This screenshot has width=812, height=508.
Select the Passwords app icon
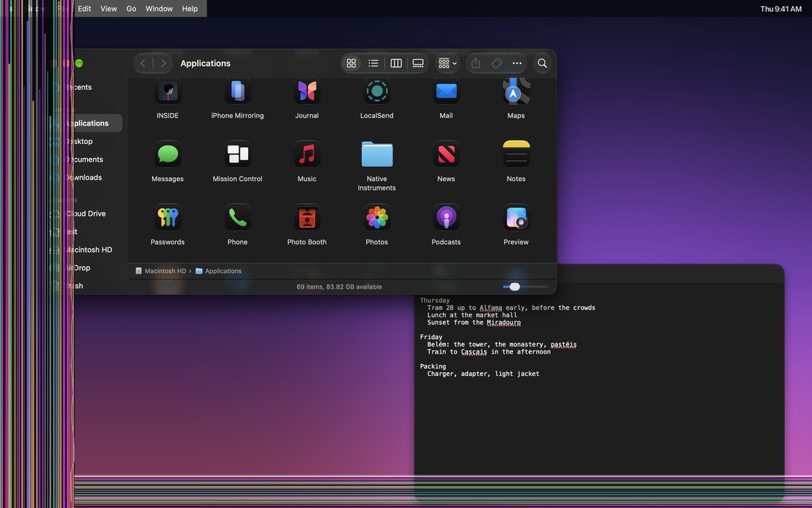(x=168, y=218)
